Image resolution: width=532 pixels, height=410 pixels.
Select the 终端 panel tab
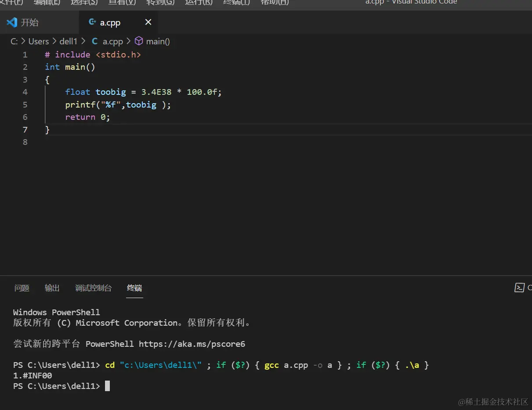[x=134, y=288]
